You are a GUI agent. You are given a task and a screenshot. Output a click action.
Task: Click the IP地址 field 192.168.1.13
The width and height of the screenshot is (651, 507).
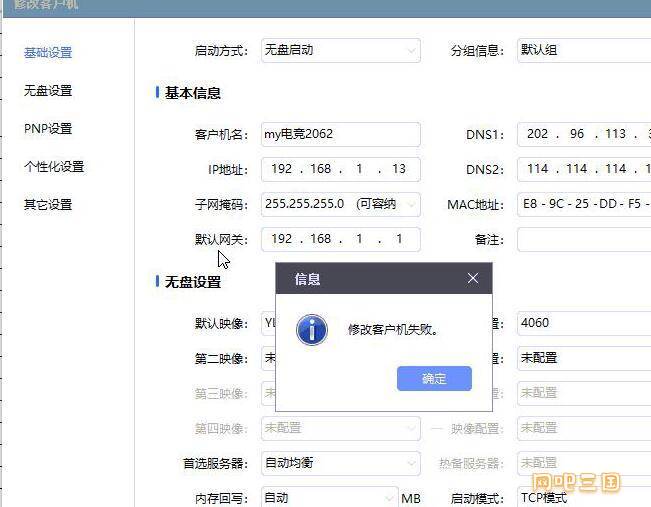click(x=341, y=169)
